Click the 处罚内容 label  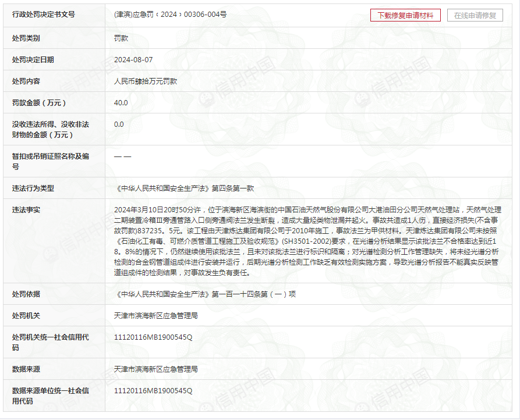(26, 81)
